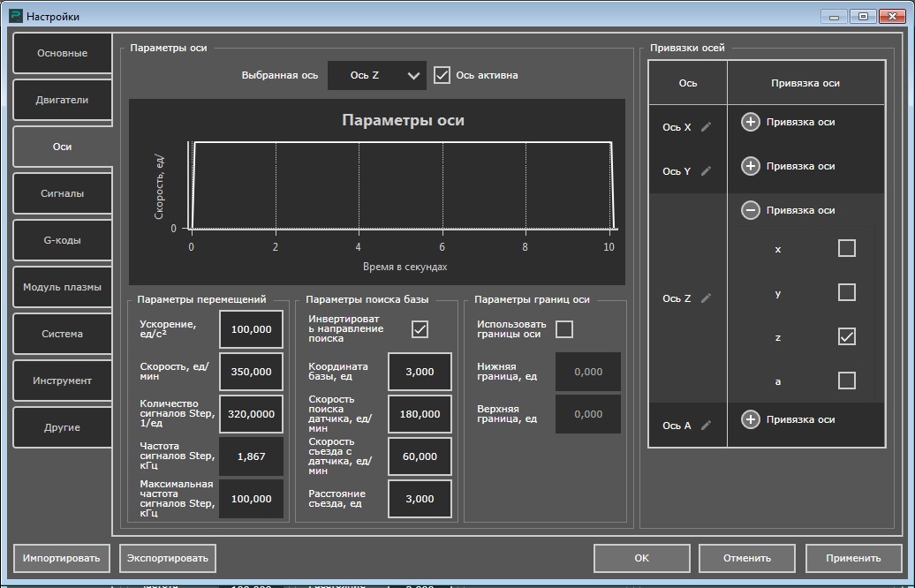Check the x binding checkbox for Ось Z
915x588 pixels.
pyautogui.click(x=846, y=248)
